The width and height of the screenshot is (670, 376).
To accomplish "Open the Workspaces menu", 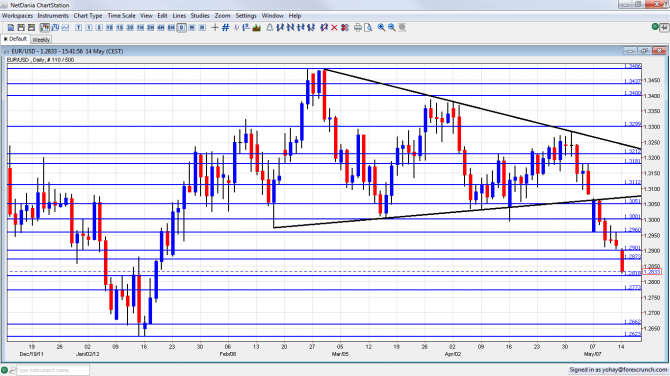I will coord(18,16).
